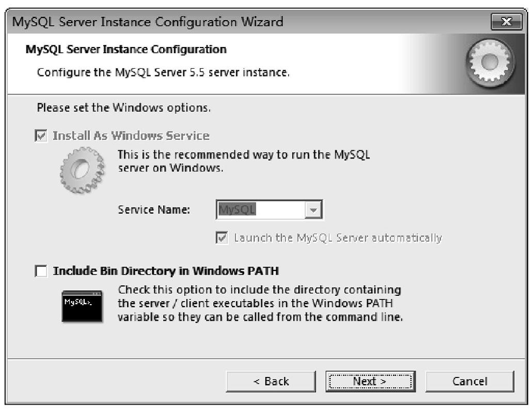
Task: Proceed with the Next > button
Action: click(x=370, y=382)
